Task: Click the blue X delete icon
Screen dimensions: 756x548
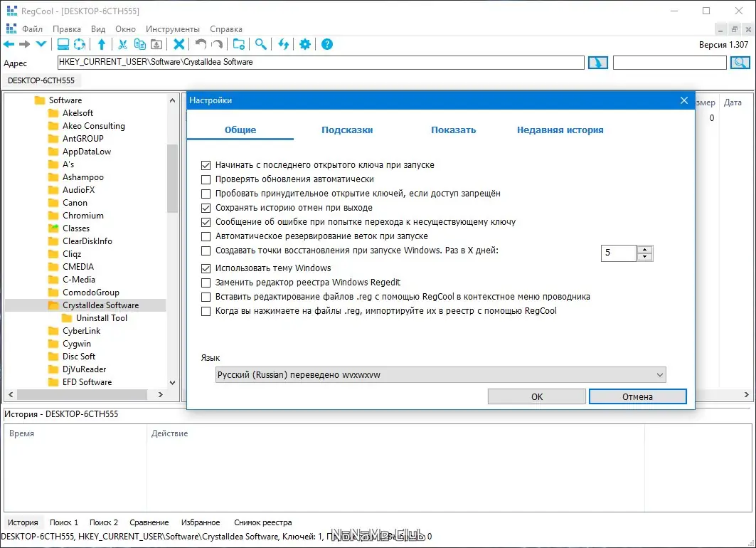Action: coord(179,44)
